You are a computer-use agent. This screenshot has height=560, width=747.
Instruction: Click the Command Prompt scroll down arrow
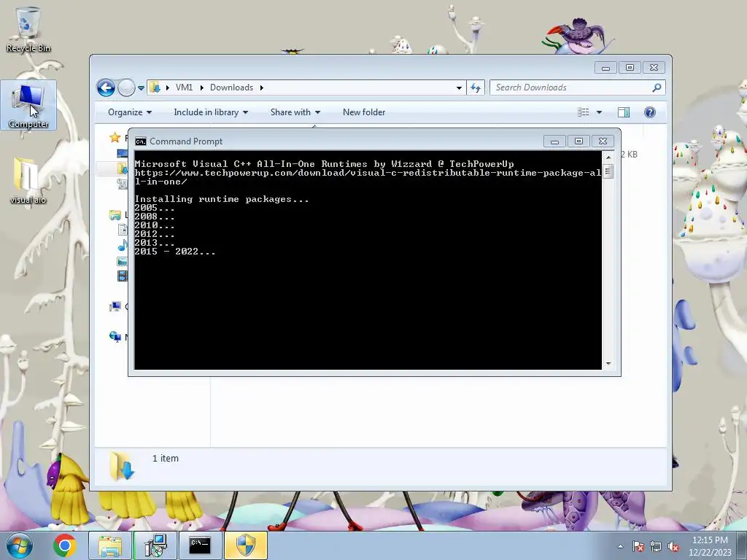click(608, 364)
